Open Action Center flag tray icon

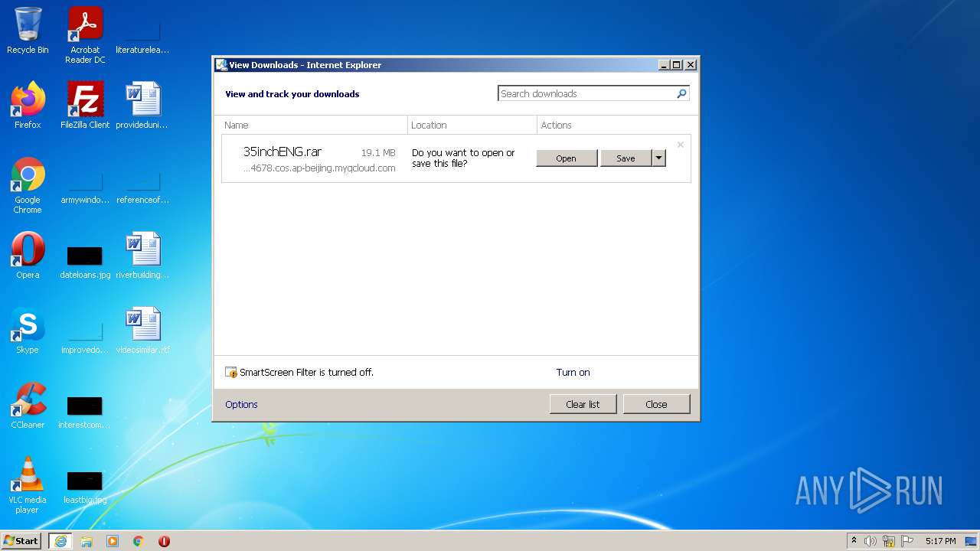pyautogui.click(x=907, y=541)
